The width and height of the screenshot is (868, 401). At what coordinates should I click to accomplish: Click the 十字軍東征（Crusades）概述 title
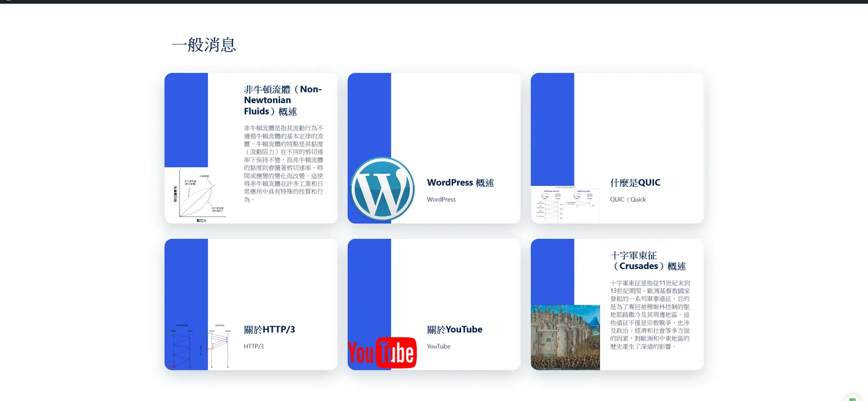pos(648,261)
